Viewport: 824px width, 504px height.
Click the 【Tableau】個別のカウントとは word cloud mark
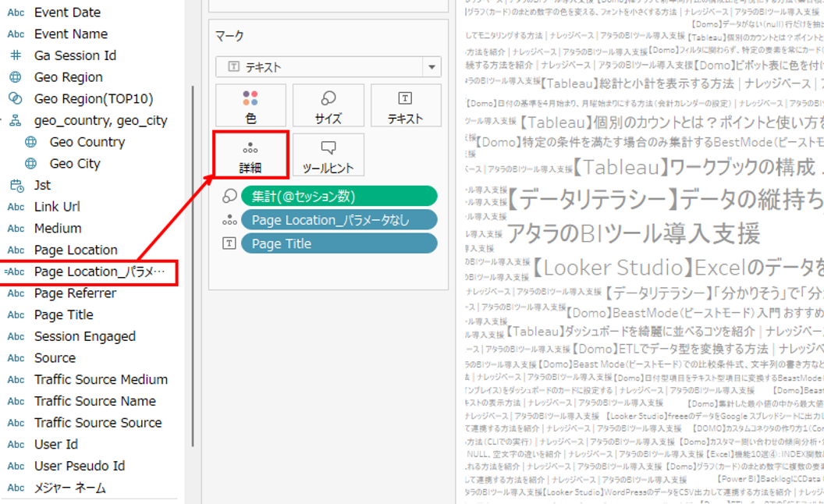pos(671,122)
